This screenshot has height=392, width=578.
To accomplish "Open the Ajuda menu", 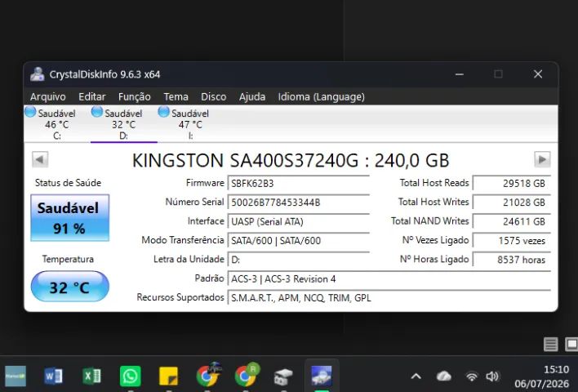I will point(252,97).
